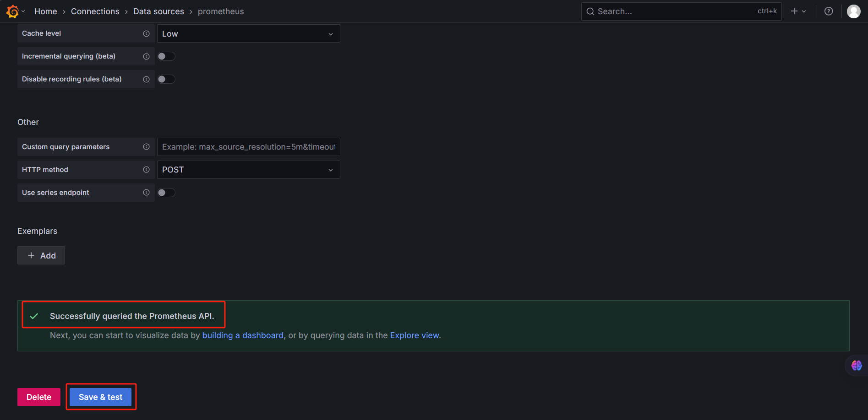868x420 pixels.
Task: Click the Exemplars section heading
Action: (38, 231)
